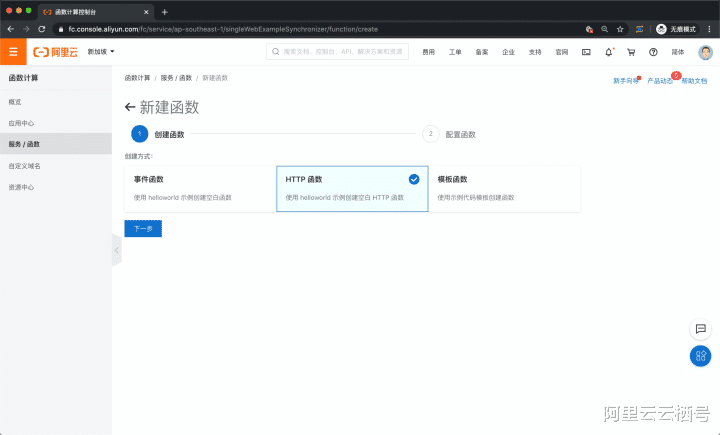Open the Cloud Shell terminal icon

586,52
